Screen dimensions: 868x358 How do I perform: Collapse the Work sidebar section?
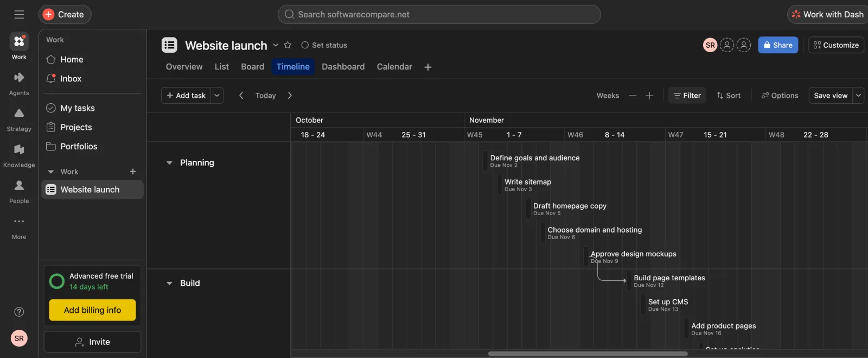(51, 172)
